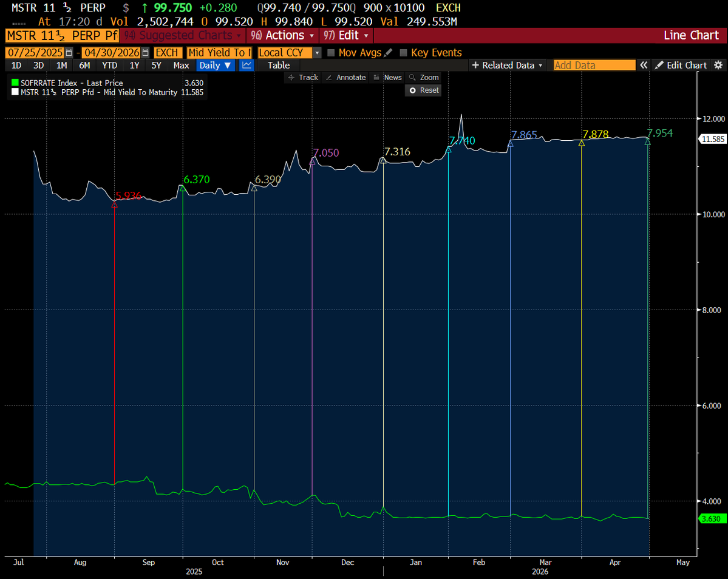Click the MSTR Mid Yield To Maturity legend label
728x579 pixels.
pyautogui.click(x=99, y=92)
